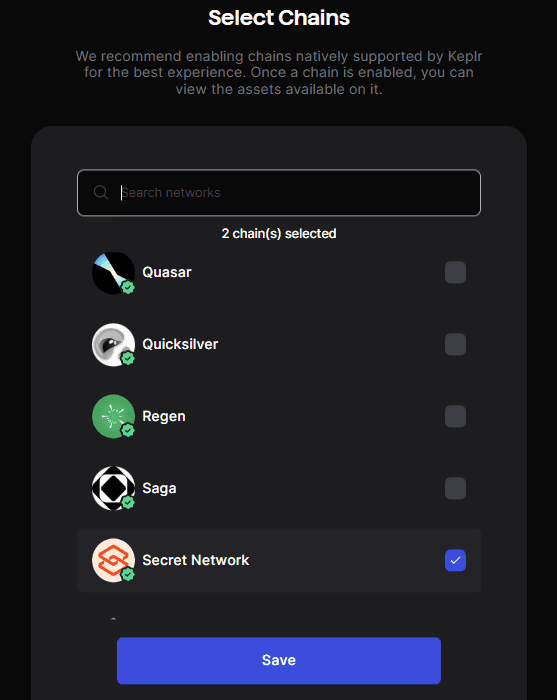Image resolution: width=557 pixels, height=700 pixels.
Task: Click the Quasar chain logo
Action: coord(113,273)
